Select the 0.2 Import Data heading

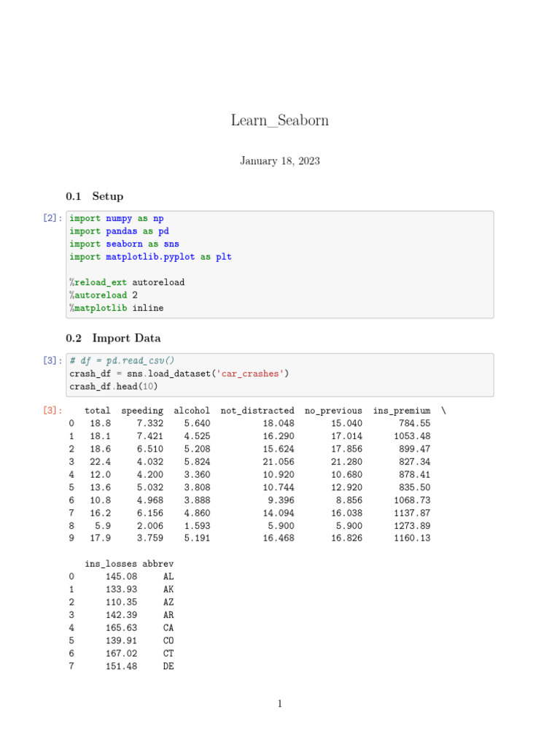click(113, 338)
